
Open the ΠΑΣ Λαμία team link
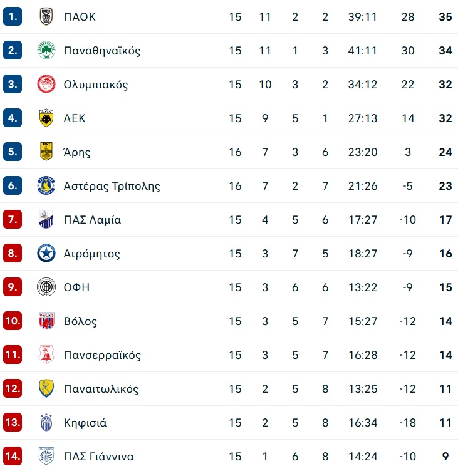click(x=92, y=220)
